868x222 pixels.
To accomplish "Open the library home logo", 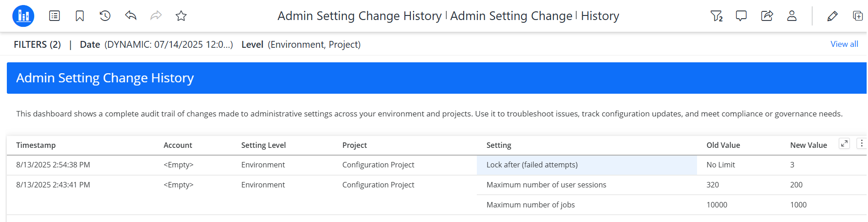I will click(x=23, y=16).
